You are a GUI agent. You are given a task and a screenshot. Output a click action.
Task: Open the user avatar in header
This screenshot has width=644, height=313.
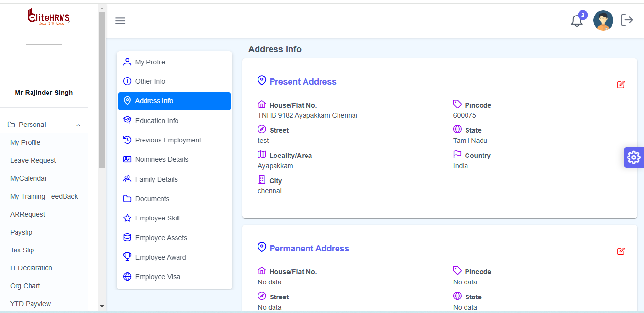(x=603, y=20)
